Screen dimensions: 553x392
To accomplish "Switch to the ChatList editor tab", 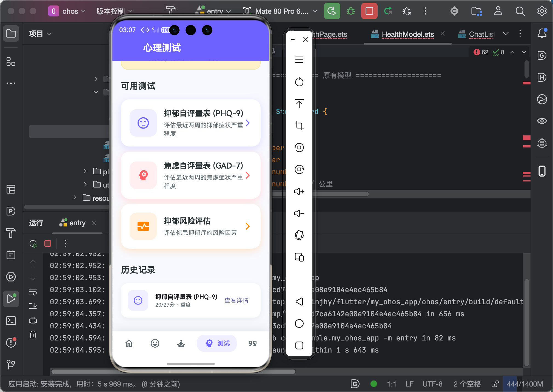I will tap(476, 34).
